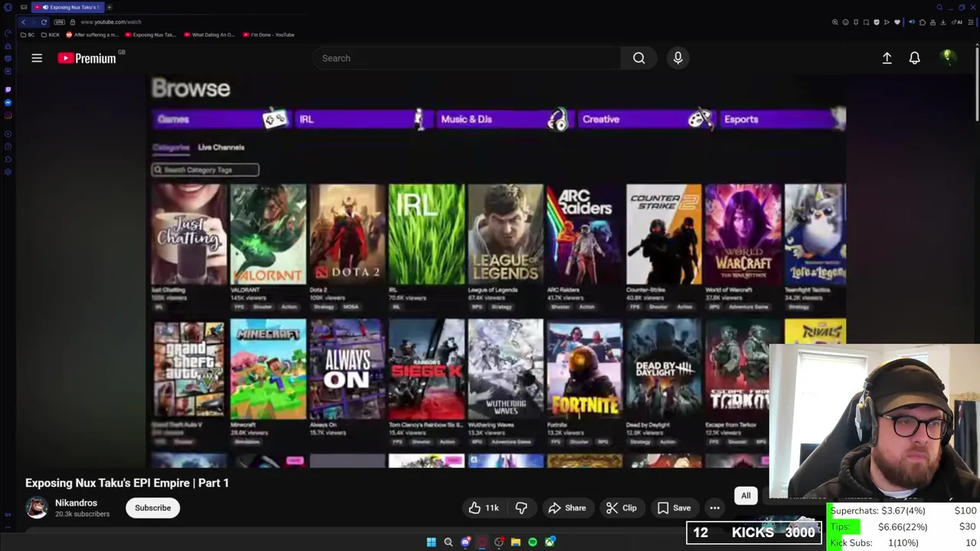Dislike the video with thumbs down
Screen dimensions: 980x551
(521, 508)
